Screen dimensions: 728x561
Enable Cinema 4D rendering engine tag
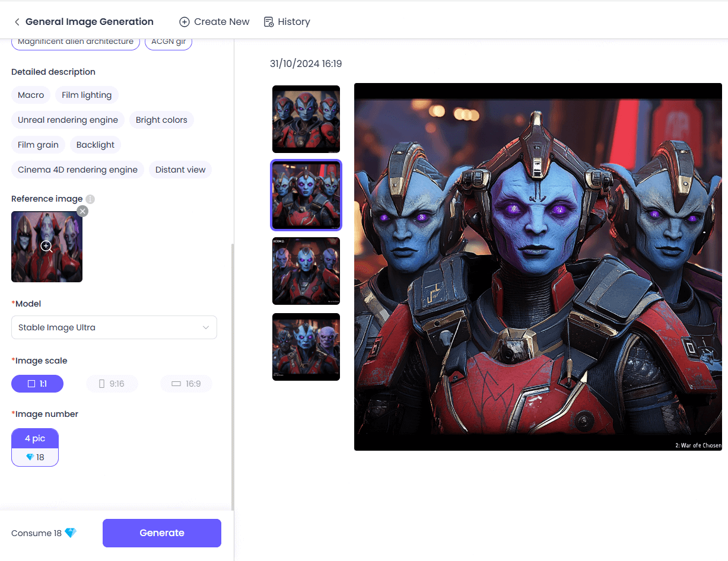click(x=78, y=170)
